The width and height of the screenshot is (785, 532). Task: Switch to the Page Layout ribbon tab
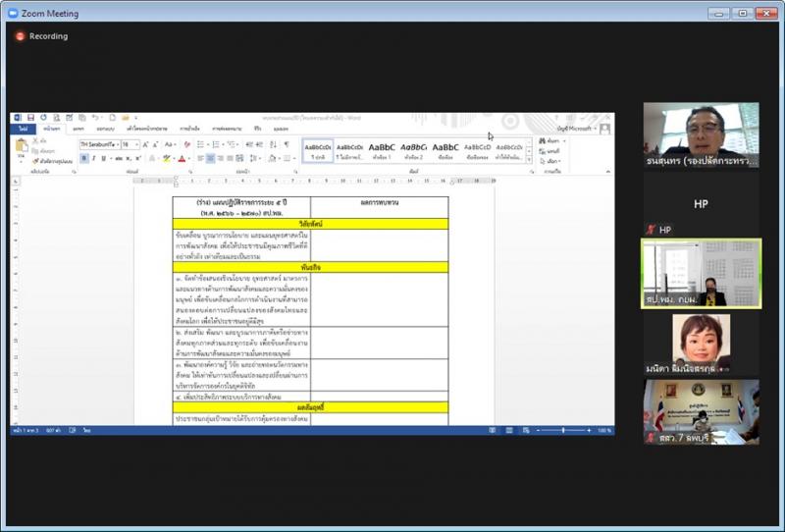146,129
